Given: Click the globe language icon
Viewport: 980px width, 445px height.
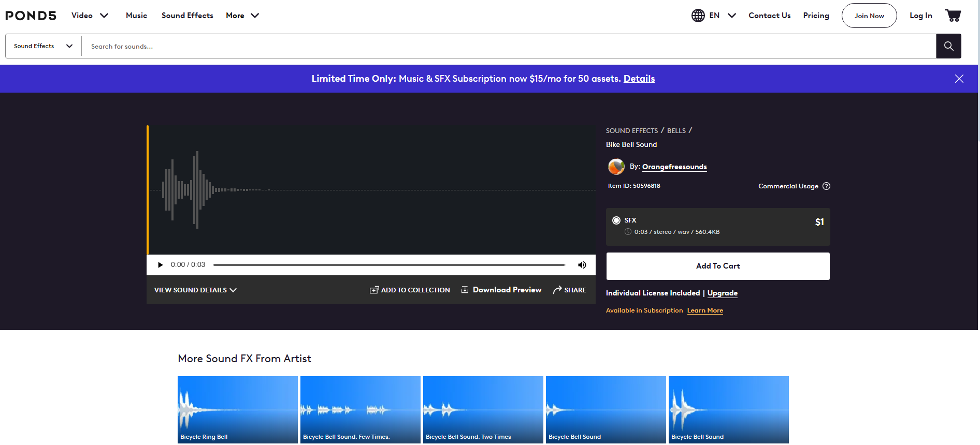Looking at the screenshot, I should coord(698,16).
